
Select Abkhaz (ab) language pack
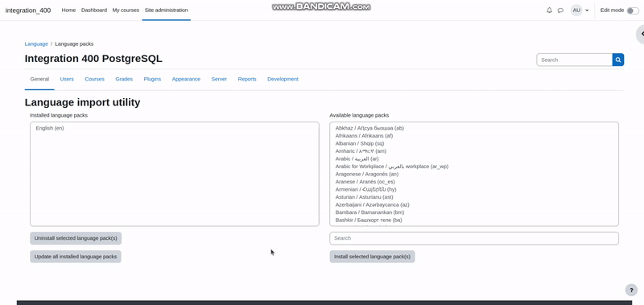pos(474,128)
